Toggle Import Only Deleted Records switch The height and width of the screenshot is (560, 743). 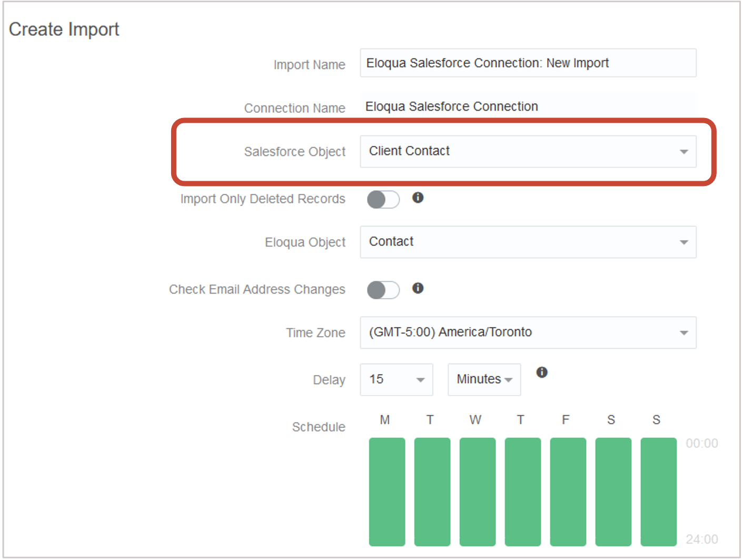click(x=383, y=200)
